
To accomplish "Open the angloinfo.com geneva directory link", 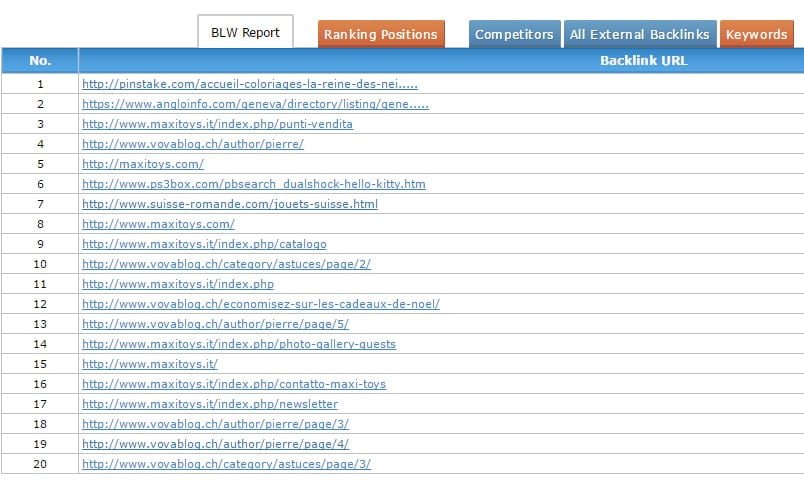I will coord(255,104).
